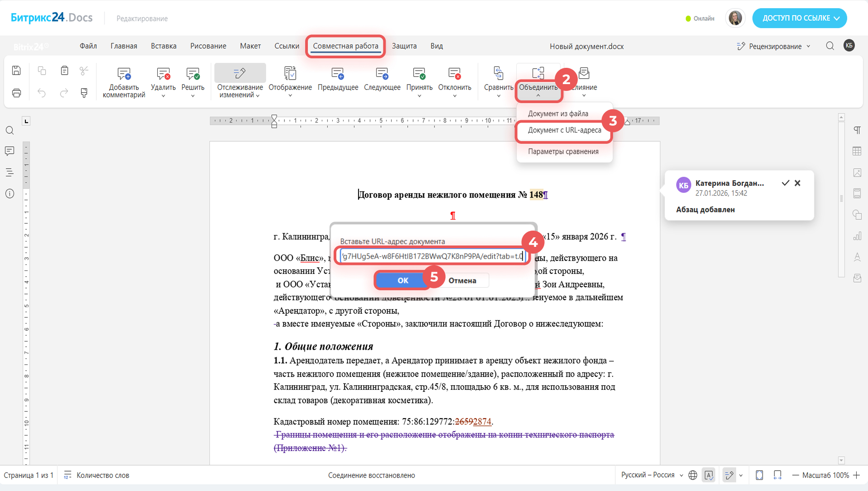Select Document from file menu item
Viewport: 868px width, 491px height.
[558, 113]
